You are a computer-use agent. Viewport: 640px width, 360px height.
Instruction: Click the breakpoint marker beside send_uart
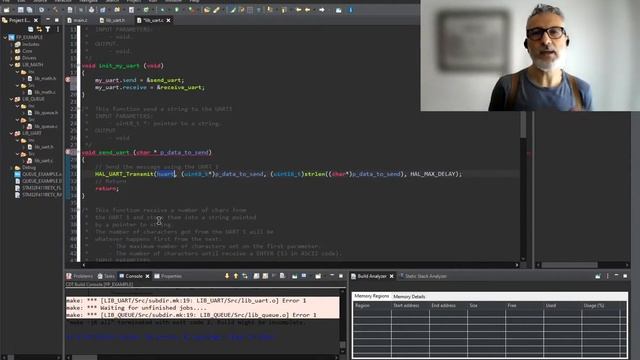click(68, 152)
